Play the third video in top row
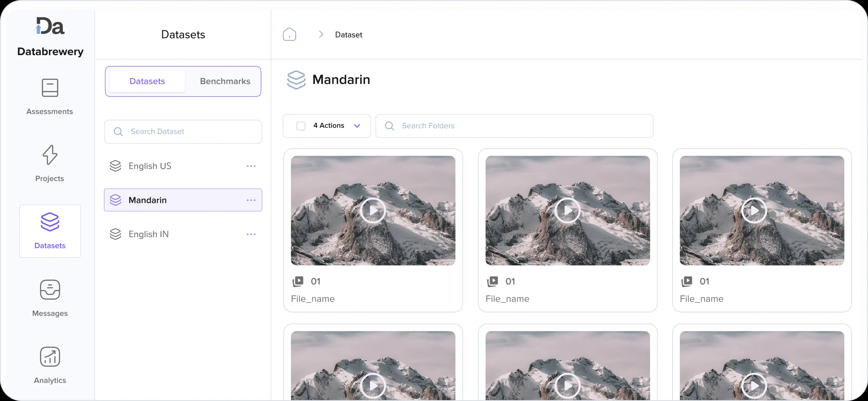Image resolution: width=868 pixels, height=401 pixels. tap(754, 210)
